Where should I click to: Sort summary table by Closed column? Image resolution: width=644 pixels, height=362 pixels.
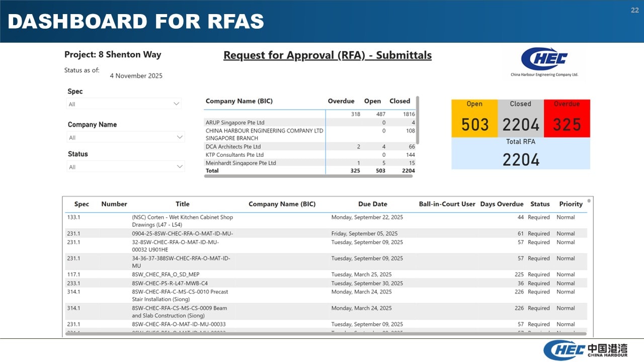pyautogui.click(x=400, y=101)
